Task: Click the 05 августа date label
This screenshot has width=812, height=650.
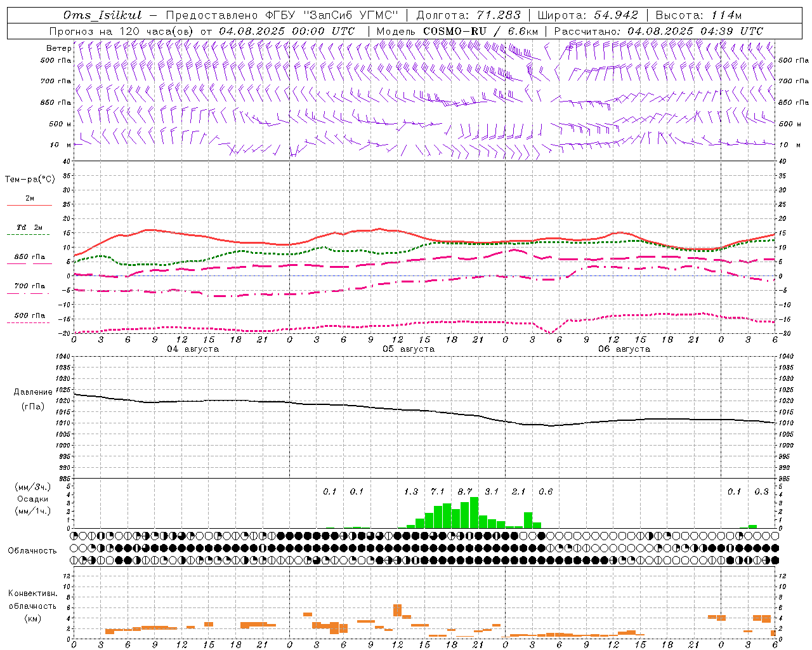Action: click(409, 349)
